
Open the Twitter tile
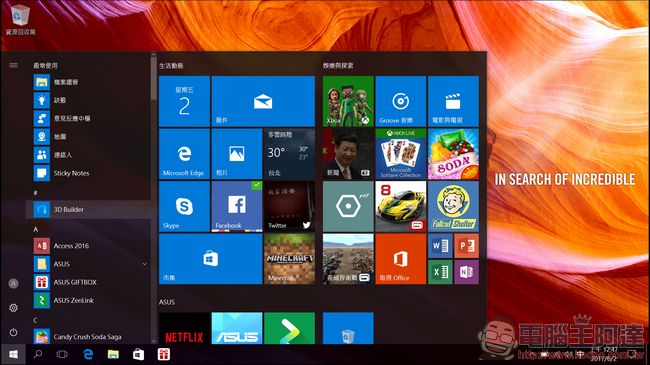pos(289,207)
